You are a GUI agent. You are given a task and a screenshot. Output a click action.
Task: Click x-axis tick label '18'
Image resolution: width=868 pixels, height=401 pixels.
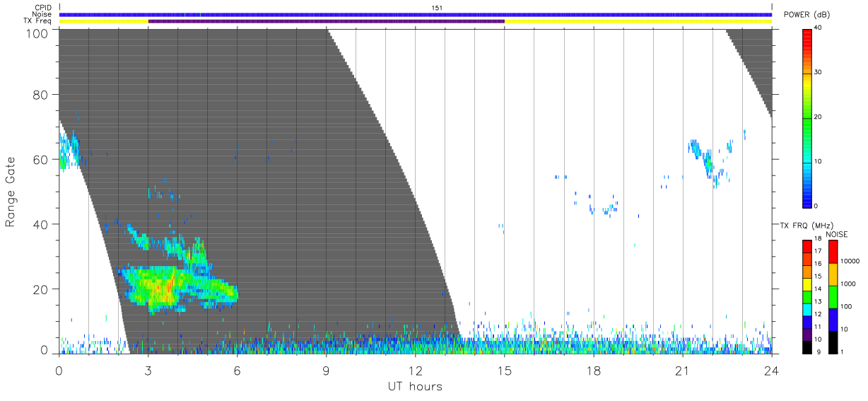click(x=594, y=370)
